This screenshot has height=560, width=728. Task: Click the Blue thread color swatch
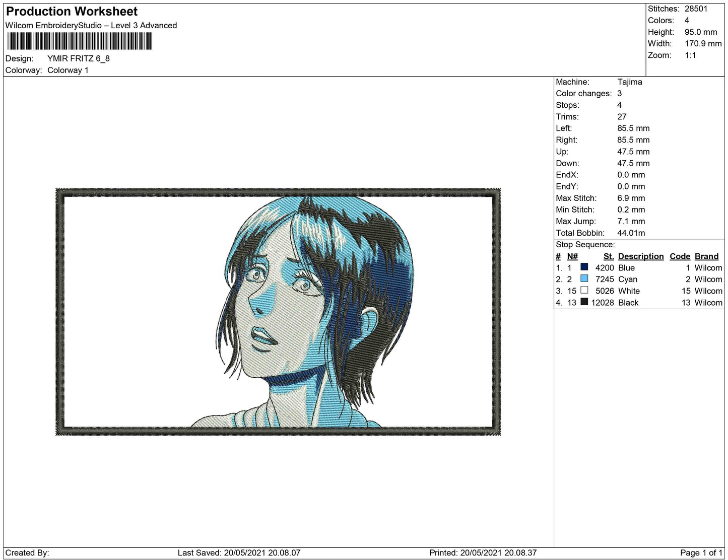[x=584, y=267]
